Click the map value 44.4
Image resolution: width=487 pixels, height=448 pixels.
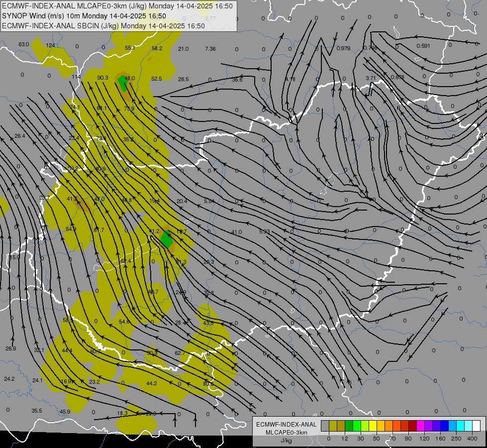click(x=67, y=350)
